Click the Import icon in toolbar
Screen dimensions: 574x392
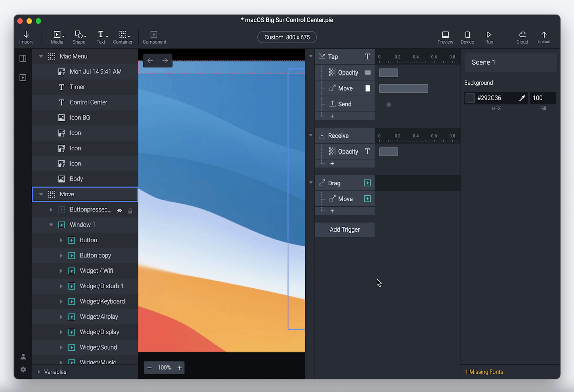[x=26, y=37]
